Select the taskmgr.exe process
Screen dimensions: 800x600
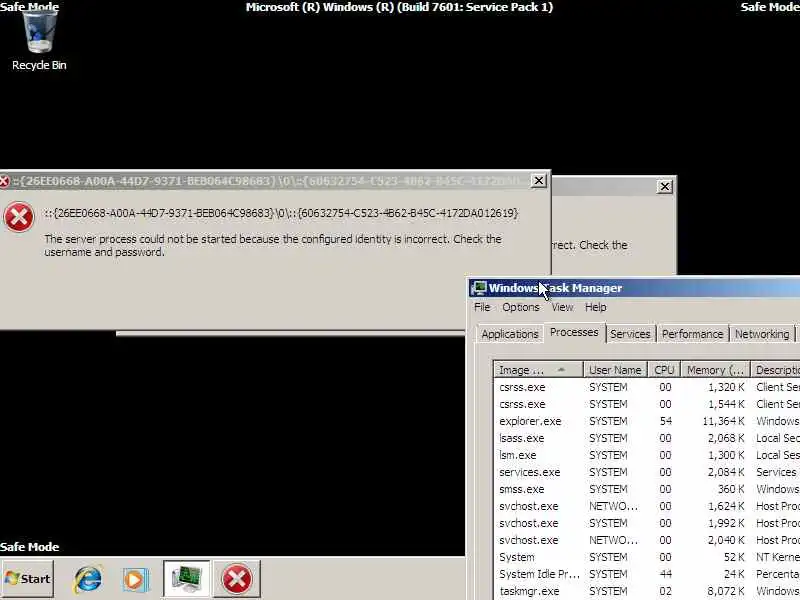[x=647, y=591]
